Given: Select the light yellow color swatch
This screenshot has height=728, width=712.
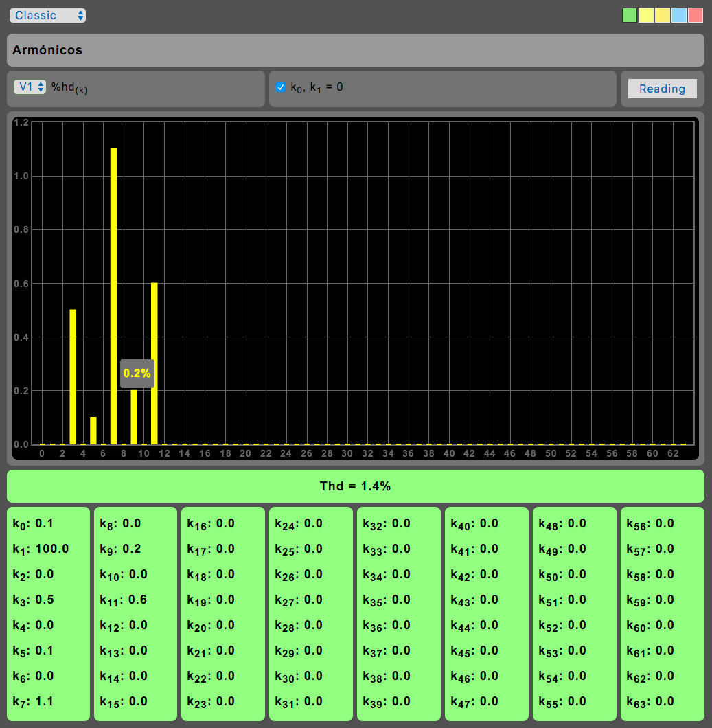Looking at the screenshot, I should [645, 15].
